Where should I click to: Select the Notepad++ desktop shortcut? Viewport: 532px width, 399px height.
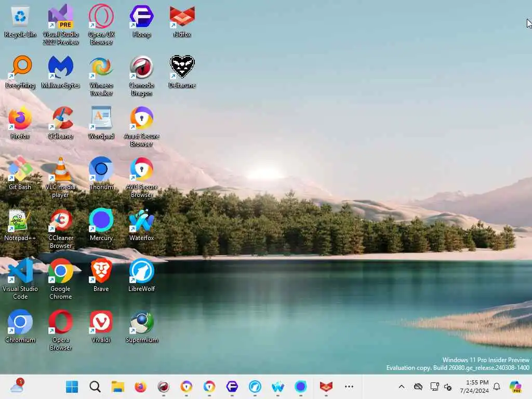coord(20,225)
